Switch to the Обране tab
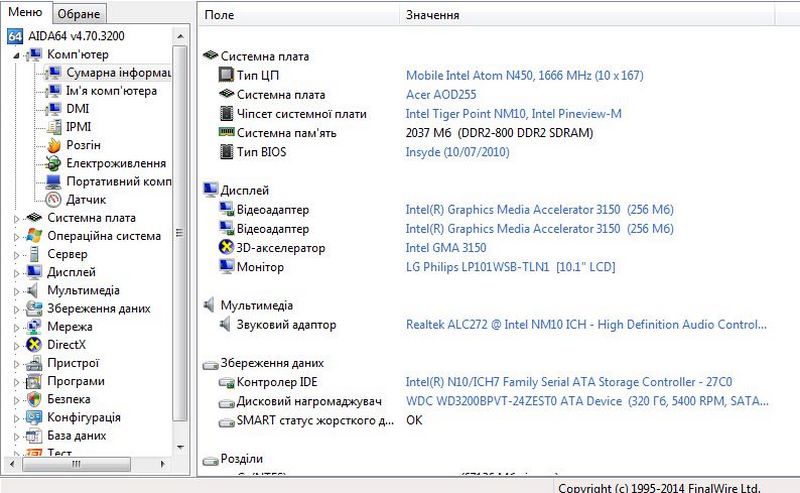This screenshot has width=800, height=493. [78, 14]
